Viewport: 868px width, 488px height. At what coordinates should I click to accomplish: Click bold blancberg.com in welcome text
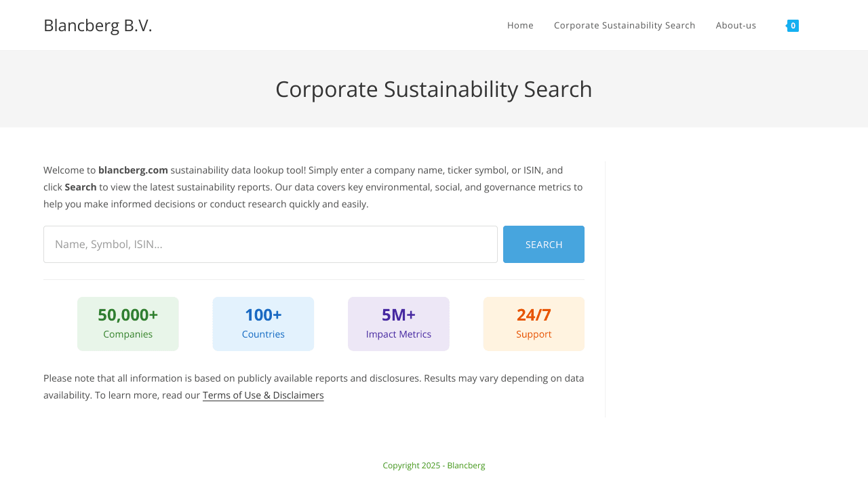pyautogui.click(x=133, y=170)
